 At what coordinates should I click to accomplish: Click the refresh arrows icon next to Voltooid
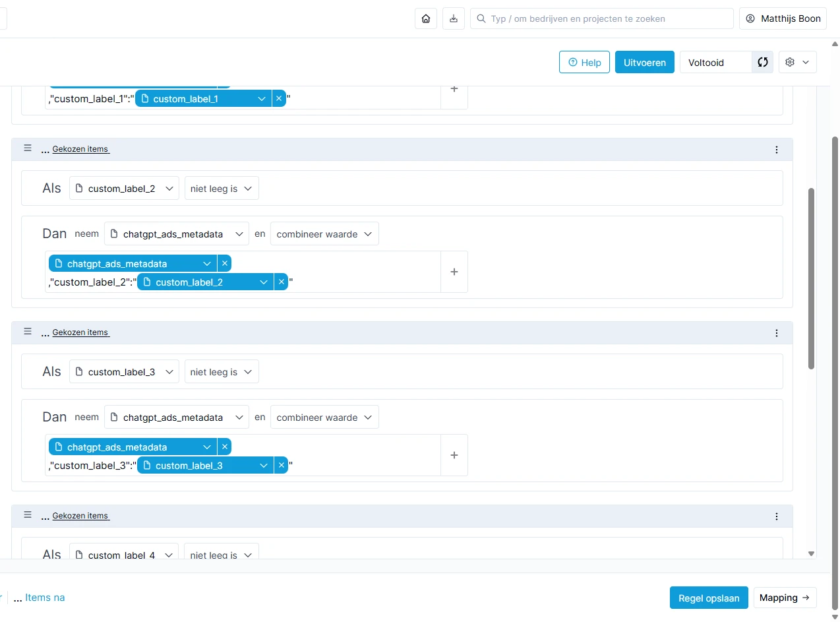763,62
